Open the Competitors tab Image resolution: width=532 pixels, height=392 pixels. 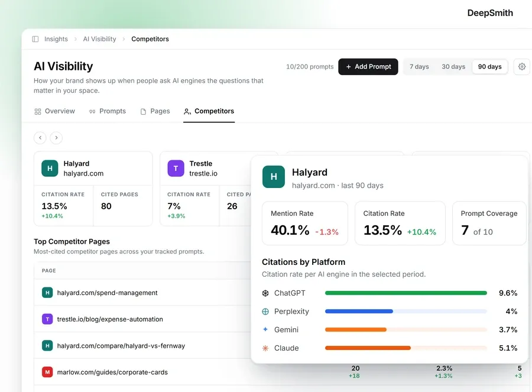pos(209,111)
